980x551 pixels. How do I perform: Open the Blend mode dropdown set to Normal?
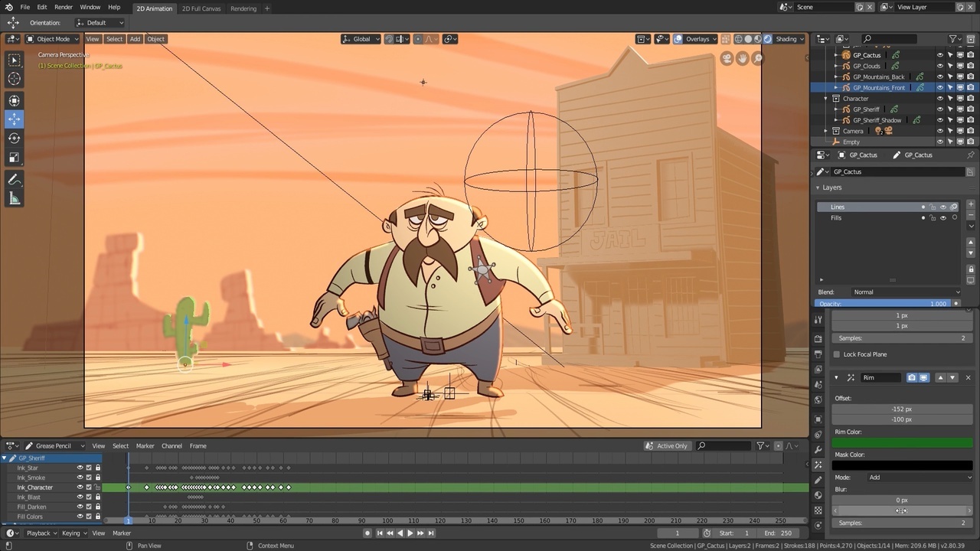pyautogui.click(x=907, y=292)
